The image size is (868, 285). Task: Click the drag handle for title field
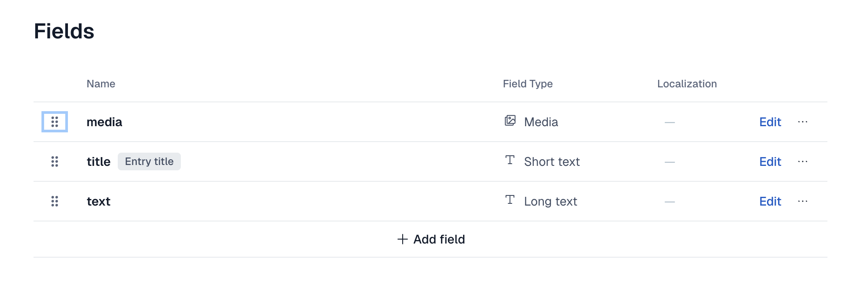55,161
